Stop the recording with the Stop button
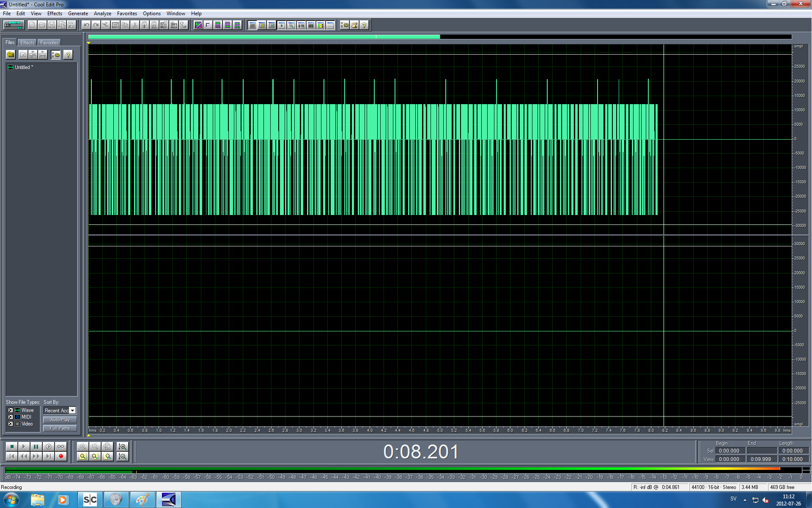812x508 pixels. coord(12,446)
